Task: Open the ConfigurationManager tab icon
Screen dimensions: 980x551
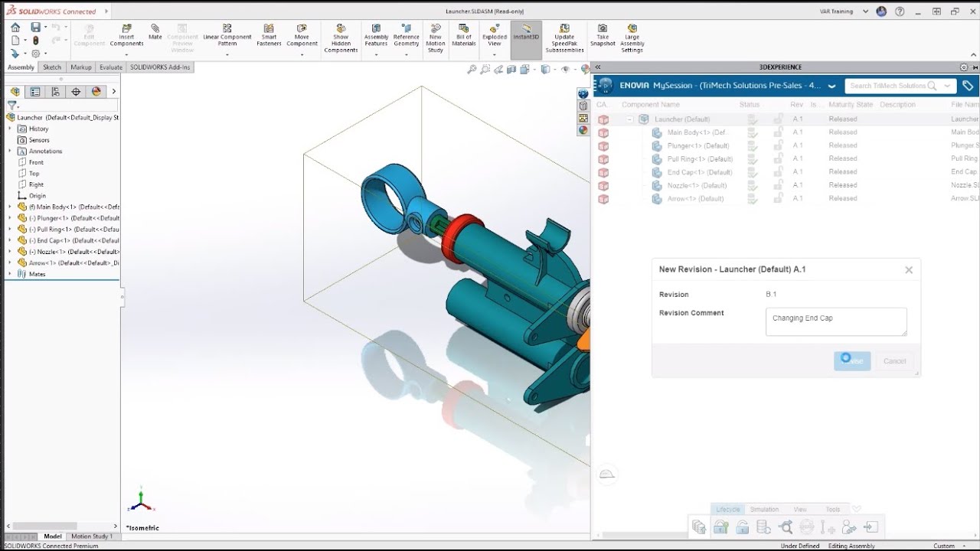Action: (55, 91)
